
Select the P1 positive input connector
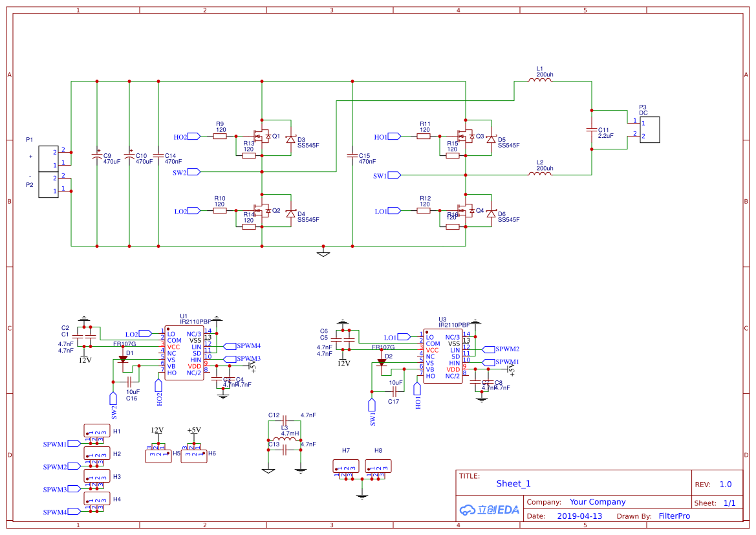pyautogui.click(x=48, y=159)
